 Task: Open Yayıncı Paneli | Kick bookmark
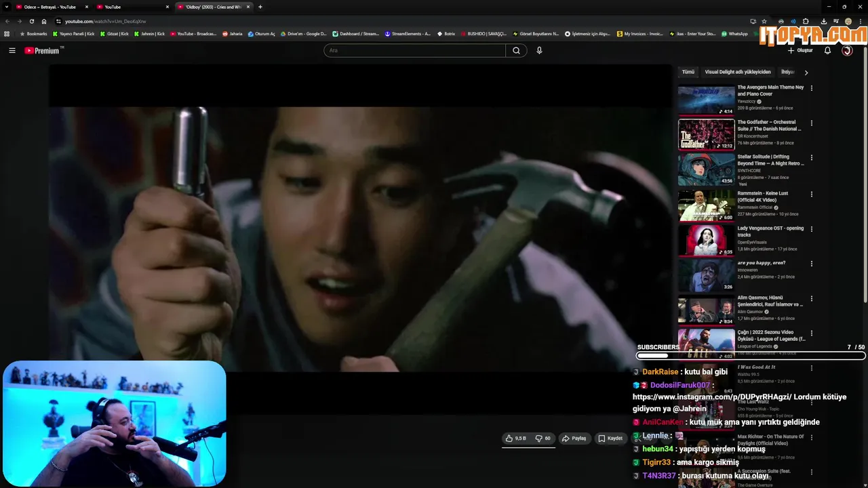click(73, 33)
